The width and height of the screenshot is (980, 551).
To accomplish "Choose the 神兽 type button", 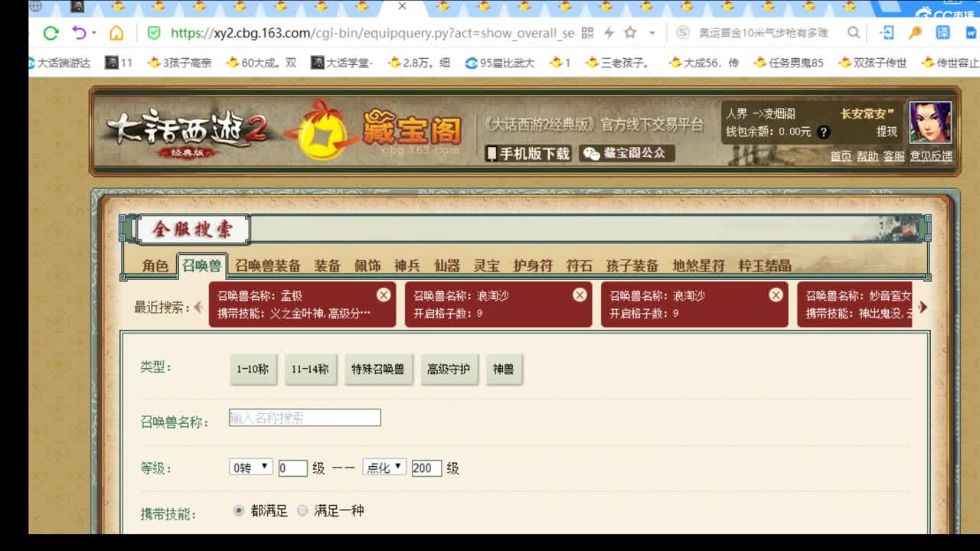I will [x=503, y=369].
